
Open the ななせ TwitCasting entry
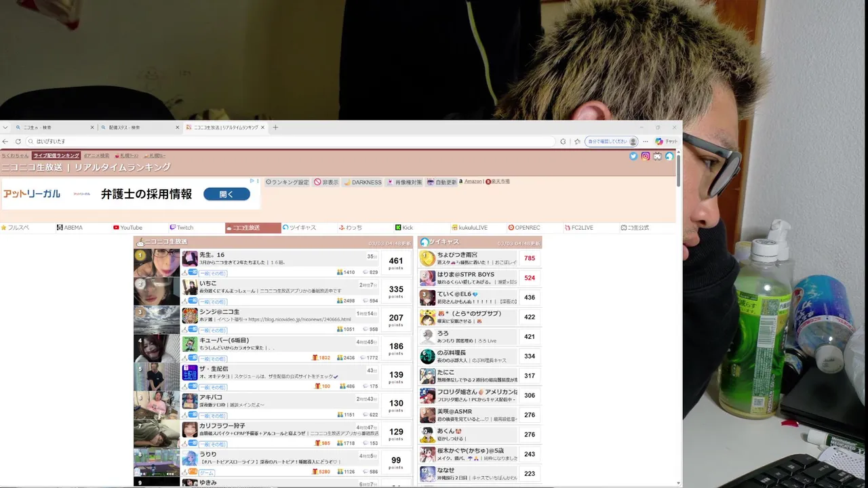(479, 473)
